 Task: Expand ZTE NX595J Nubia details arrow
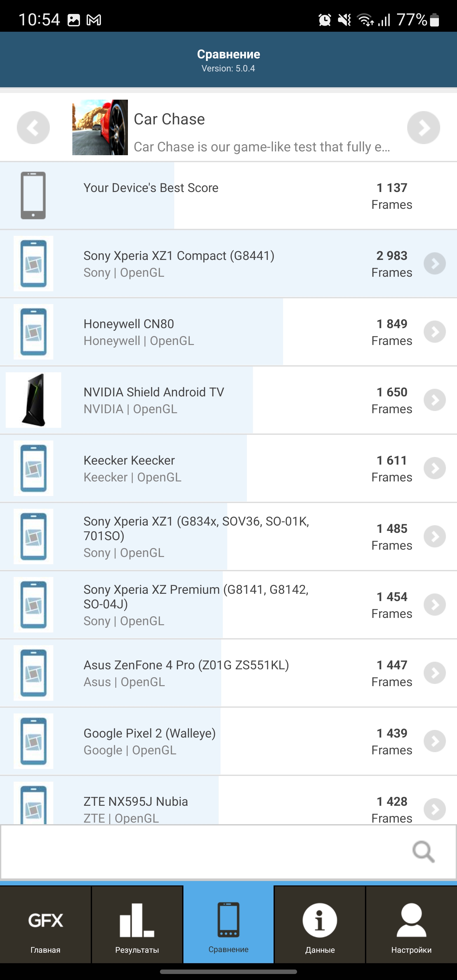click(434, 809)
